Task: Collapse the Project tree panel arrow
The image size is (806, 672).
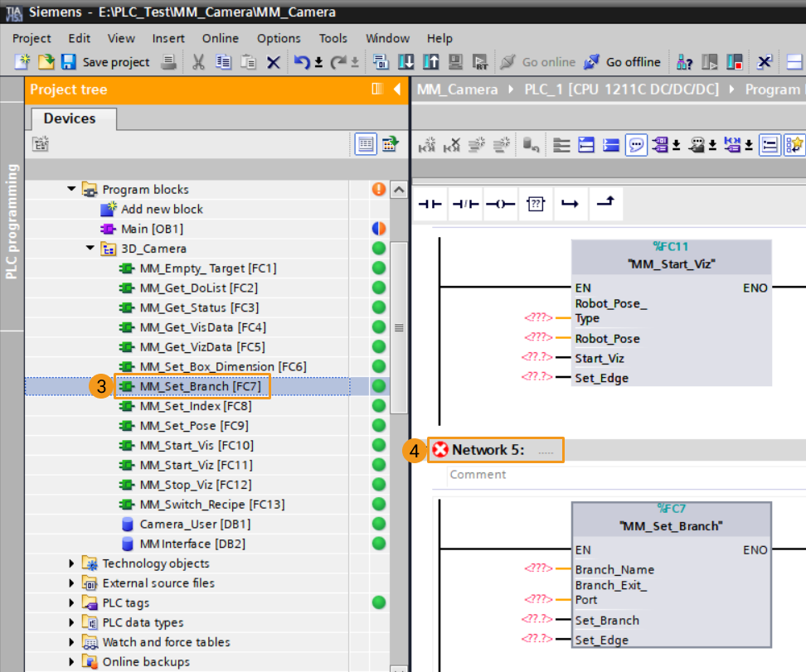Action: click(396, 89)
